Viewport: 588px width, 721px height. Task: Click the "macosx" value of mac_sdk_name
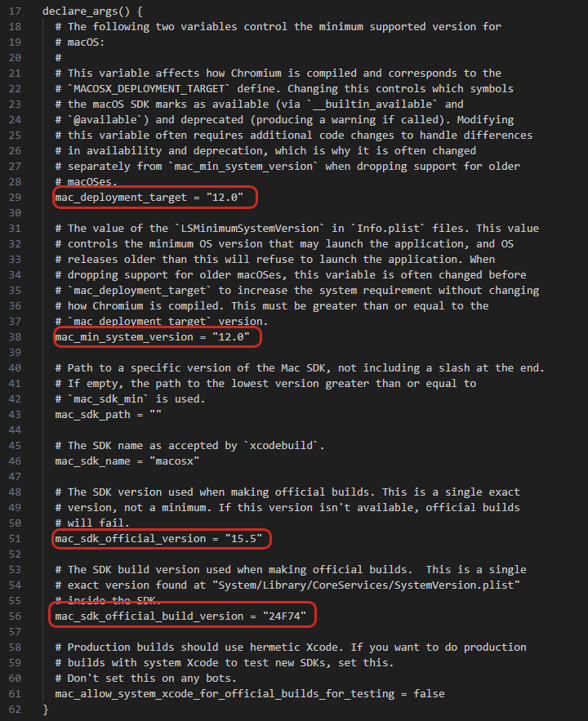coord(174,461)
